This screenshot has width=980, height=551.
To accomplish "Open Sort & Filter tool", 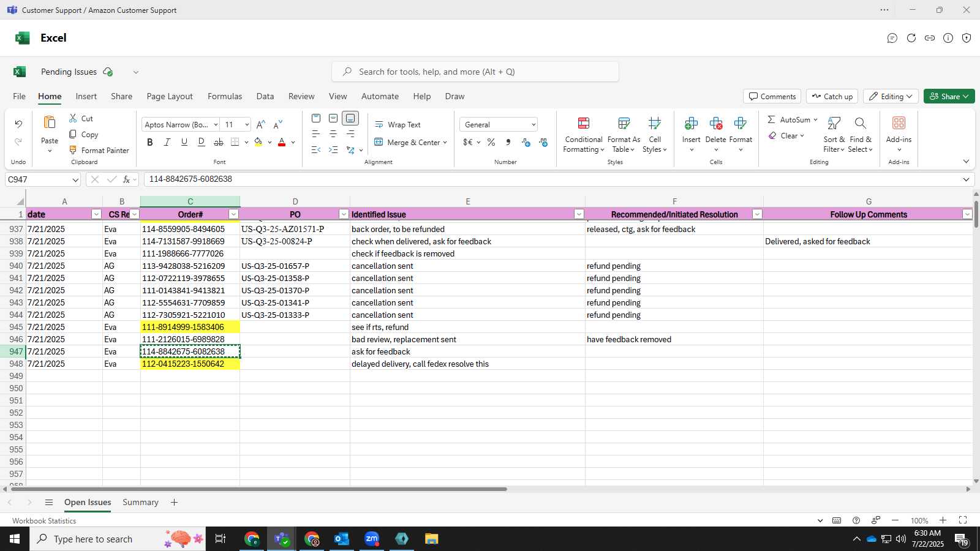I will click(x=834, y=135).
